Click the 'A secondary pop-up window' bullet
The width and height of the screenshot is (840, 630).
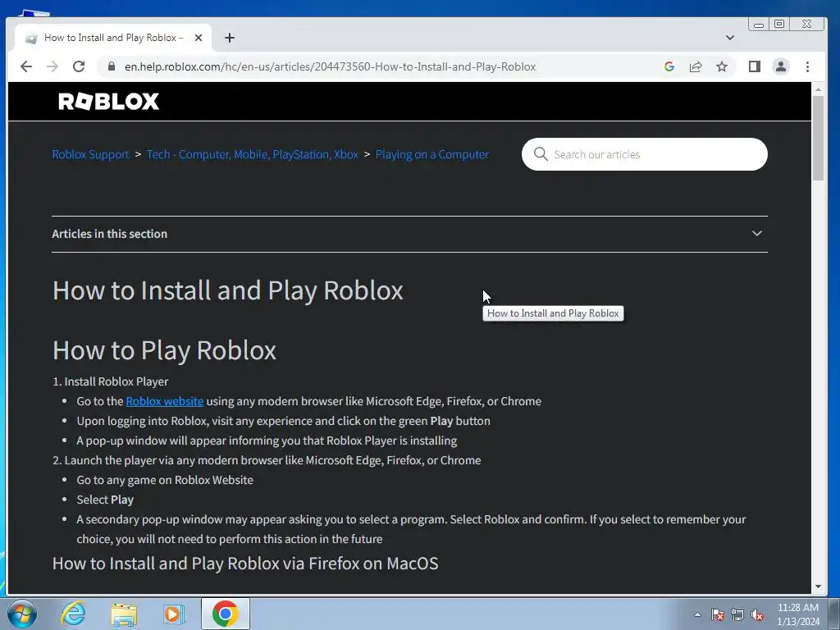click(411, 529)
